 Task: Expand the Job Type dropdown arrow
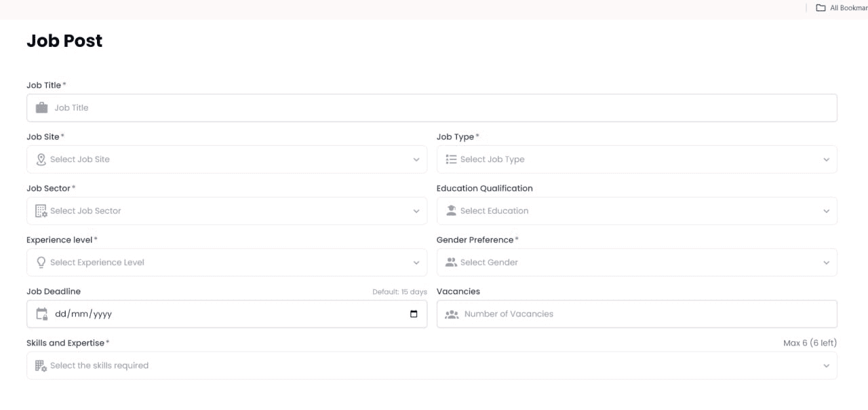(x=826, y=160)
